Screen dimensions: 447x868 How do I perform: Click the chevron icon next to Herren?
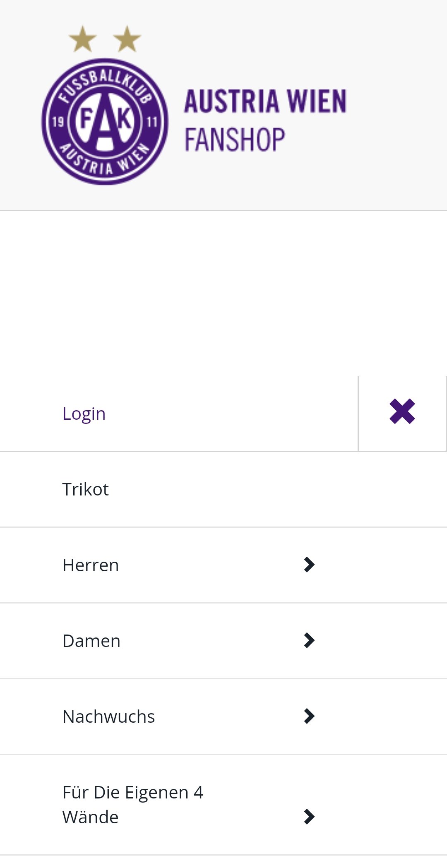[309, 565]
